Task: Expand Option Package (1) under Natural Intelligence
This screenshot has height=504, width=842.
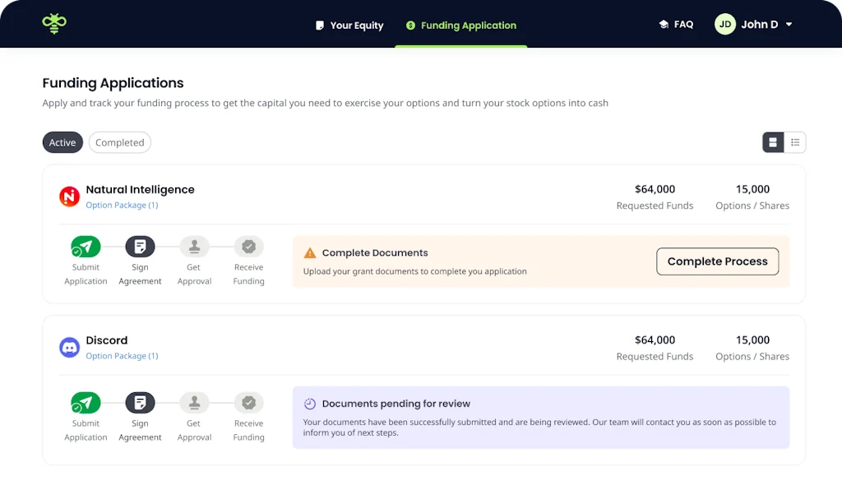Action: tap(122, 206)
